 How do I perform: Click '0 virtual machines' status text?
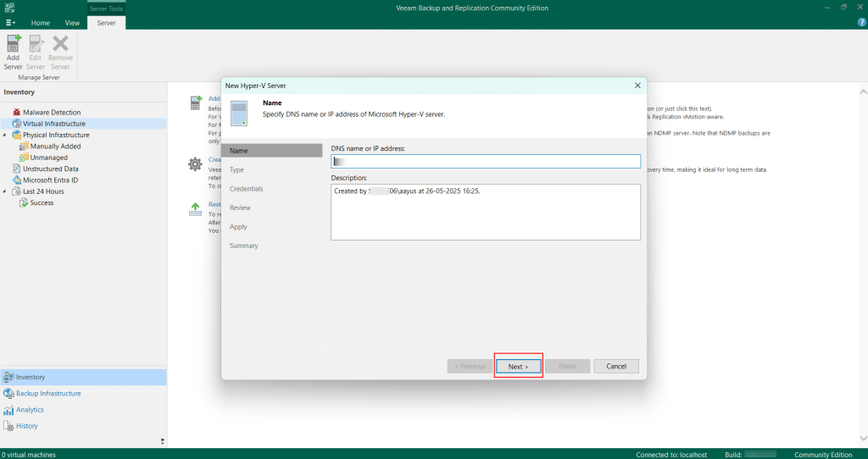click(29, 455)
